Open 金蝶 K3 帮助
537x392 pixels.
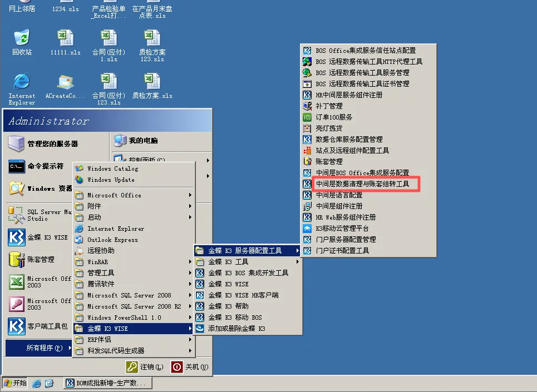(x=228, y=306)
